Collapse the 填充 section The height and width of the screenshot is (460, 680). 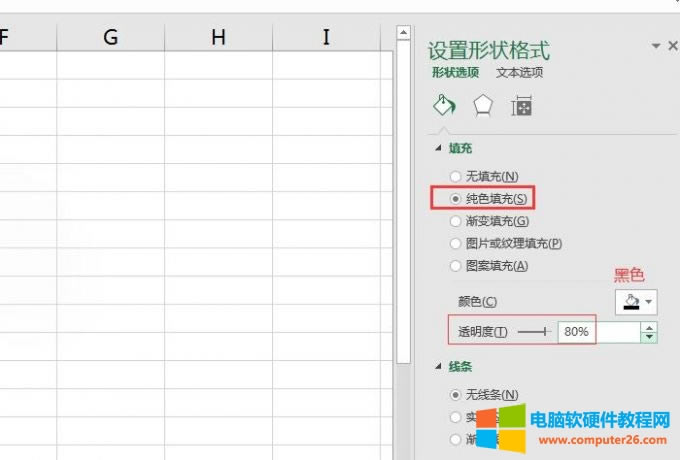coord(438,148)
